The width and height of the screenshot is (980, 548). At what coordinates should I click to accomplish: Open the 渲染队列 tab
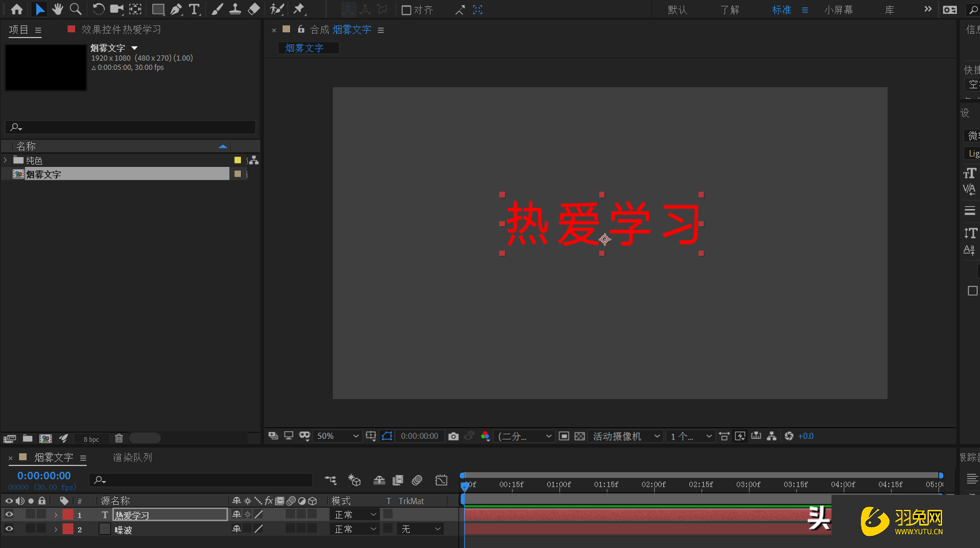(132, 457)
